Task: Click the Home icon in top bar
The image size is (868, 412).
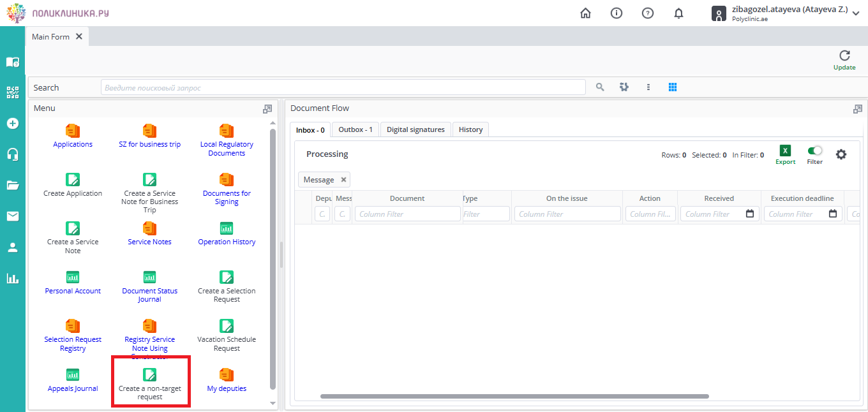Action: click(585, 13)
